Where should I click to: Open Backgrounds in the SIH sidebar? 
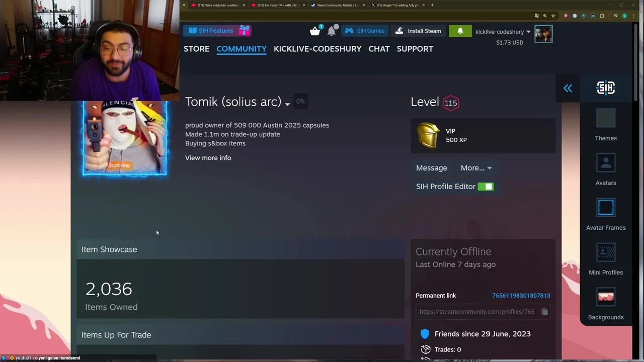coord(606,304)
